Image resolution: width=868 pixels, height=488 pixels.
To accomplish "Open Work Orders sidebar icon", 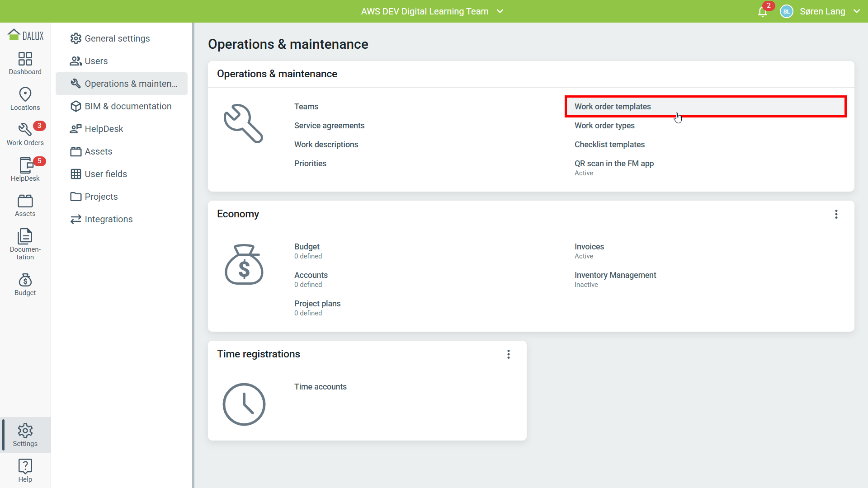I will click(25, 134).
